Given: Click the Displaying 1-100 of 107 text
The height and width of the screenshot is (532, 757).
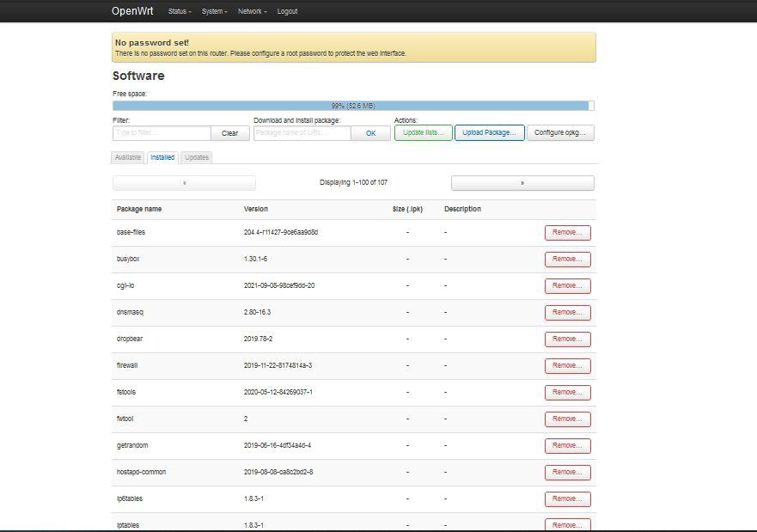Looking at the screenshot, I should coord(353,182).
